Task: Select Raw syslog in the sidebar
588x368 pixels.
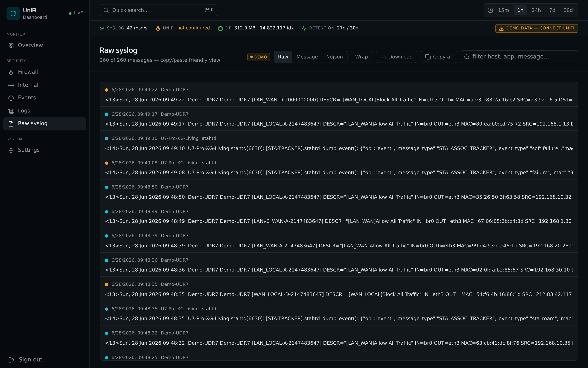Action: pyautogui.click(x=45, y=124)
